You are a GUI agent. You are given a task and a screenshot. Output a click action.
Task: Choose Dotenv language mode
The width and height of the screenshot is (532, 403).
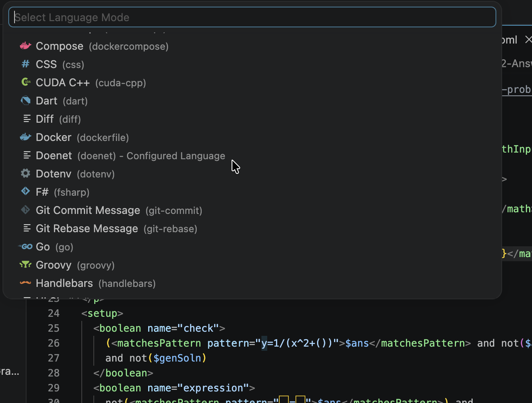[252, 174]
